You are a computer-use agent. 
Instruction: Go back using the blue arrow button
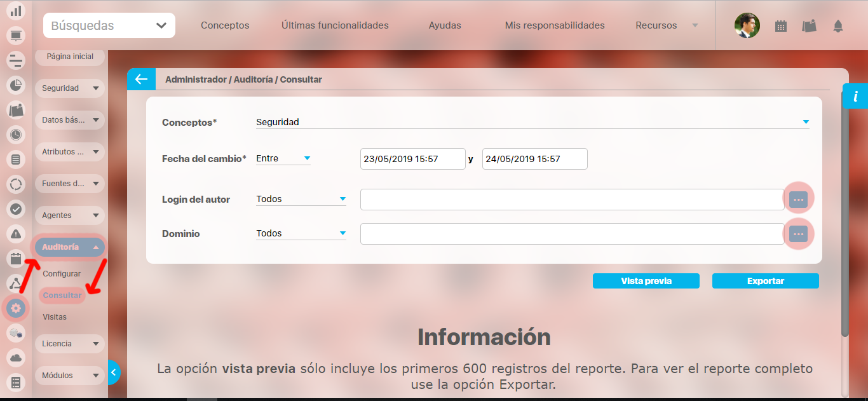coord(141,79)
